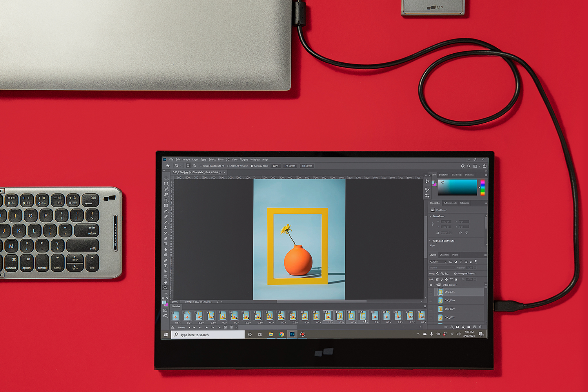Delete layer using the Layers trash icon

click(480, 327)
